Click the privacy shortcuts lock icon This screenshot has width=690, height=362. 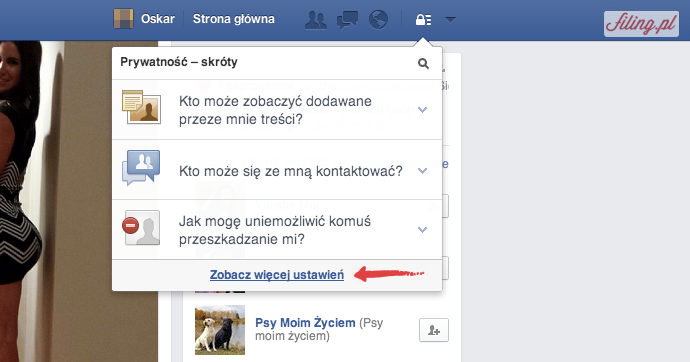point(423,20)
